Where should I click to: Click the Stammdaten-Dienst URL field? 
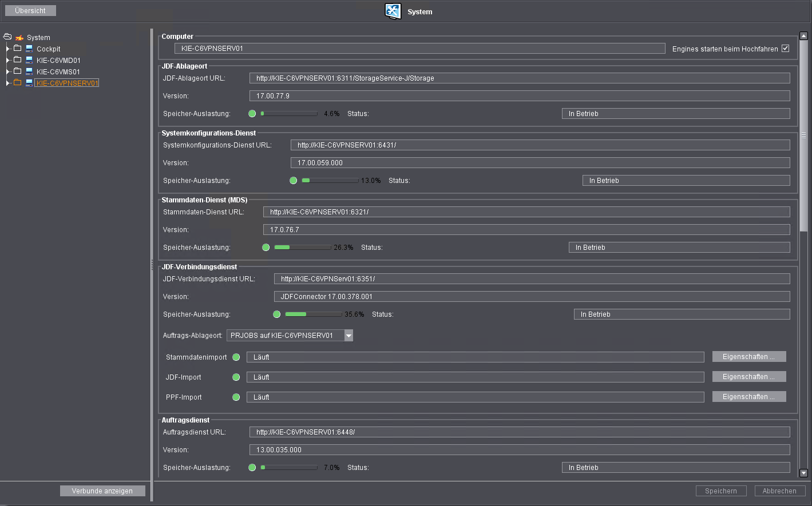[x=526, y=212]
